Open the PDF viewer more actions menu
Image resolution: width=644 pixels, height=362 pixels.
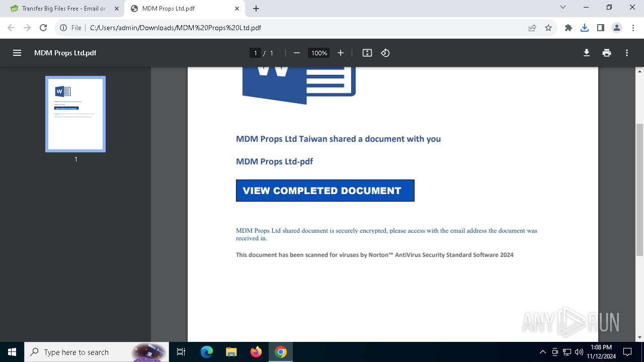point(627,53)
